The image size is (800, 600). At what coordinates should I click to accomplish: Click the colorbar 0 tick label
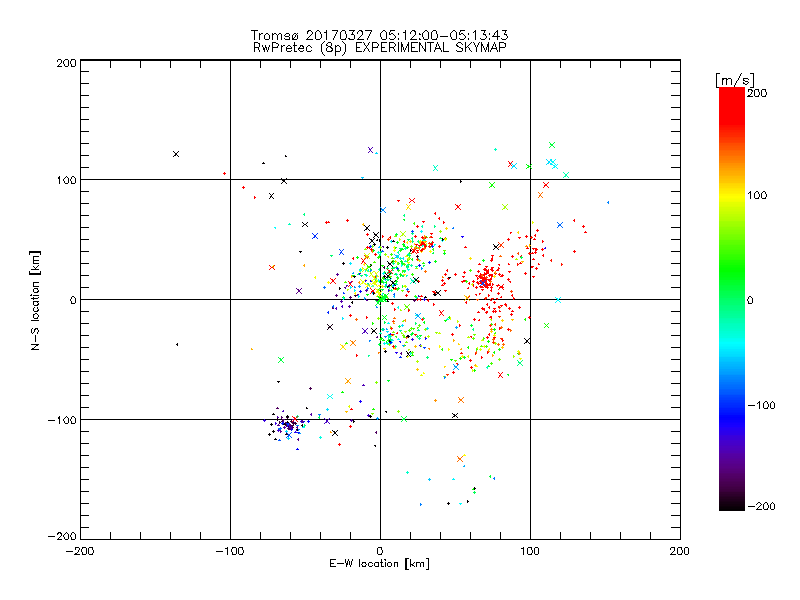(x=750, y=300)
